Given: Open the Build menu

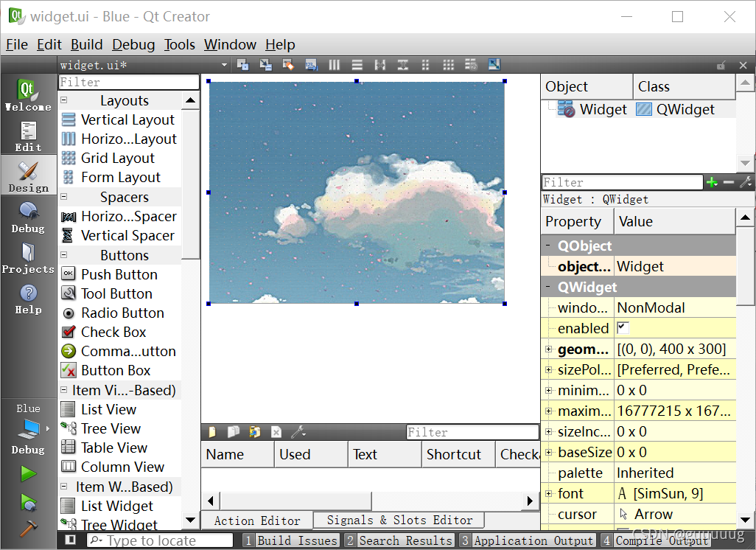Looking at the screenshot, I should click(86, 44).
